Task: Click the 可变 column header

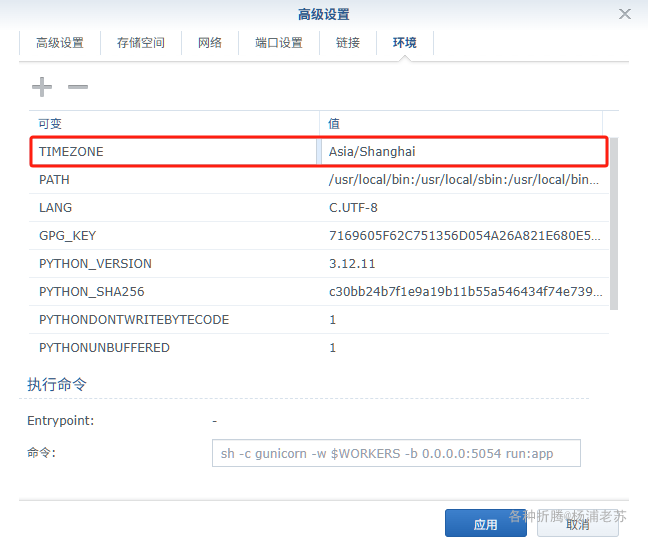Action: point(174,124)
